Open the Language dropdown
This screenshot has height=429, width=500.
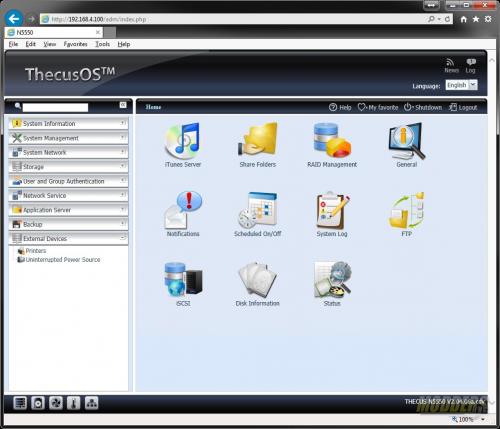tap(461, 85)
